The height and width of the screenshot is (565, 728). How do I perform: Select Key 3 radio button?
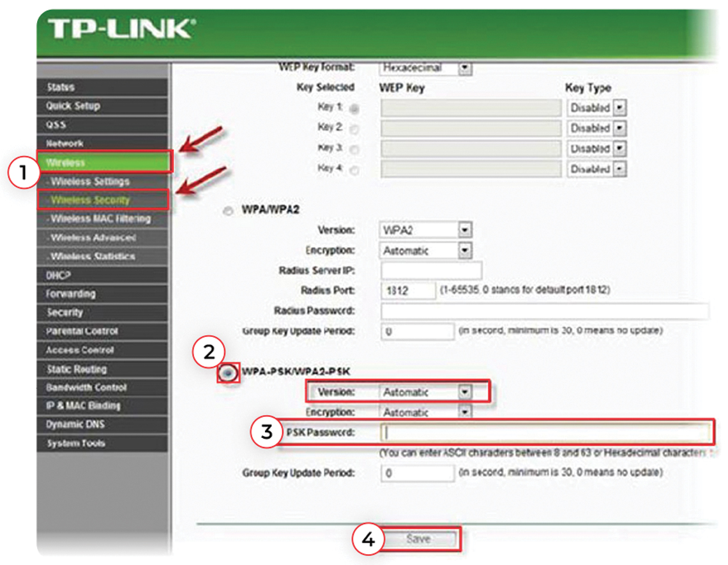[x=354, y=149]
